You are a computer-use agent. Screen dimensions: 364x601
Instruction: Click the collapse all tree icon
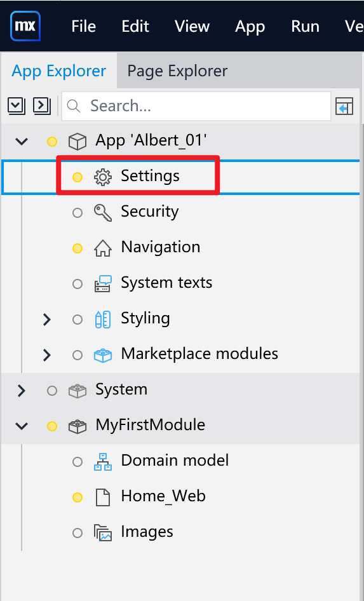[x=17, y=106]
